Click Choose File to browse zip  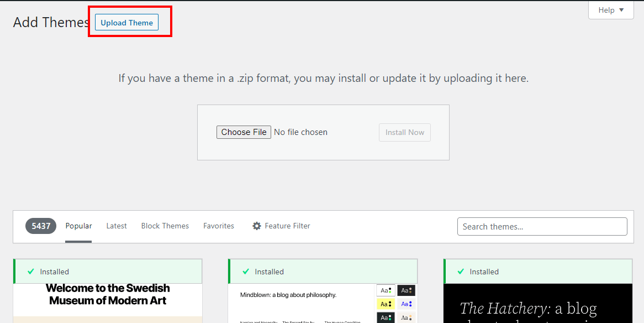[x=244, y=132]
